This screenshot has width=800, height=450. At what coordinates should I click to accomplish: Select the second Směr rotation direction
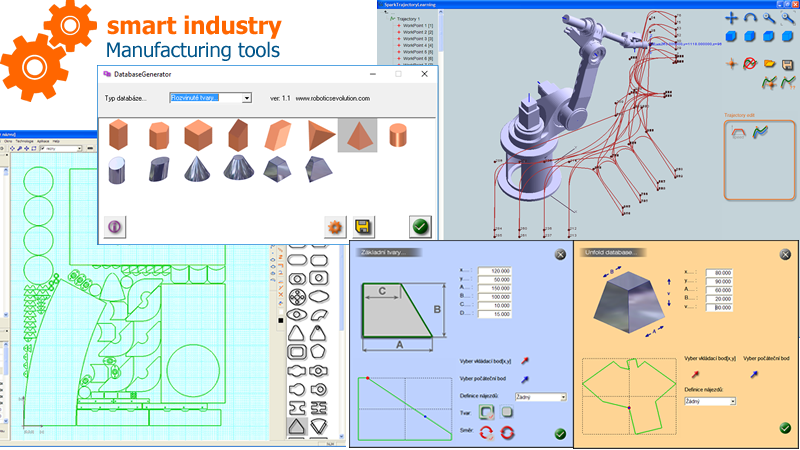coord(507,433)
